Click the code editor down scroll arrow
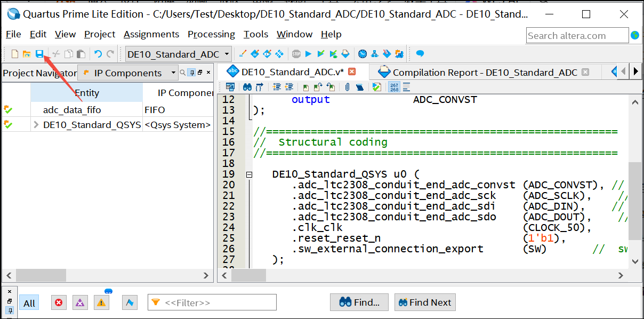 (x=634, y=261)
